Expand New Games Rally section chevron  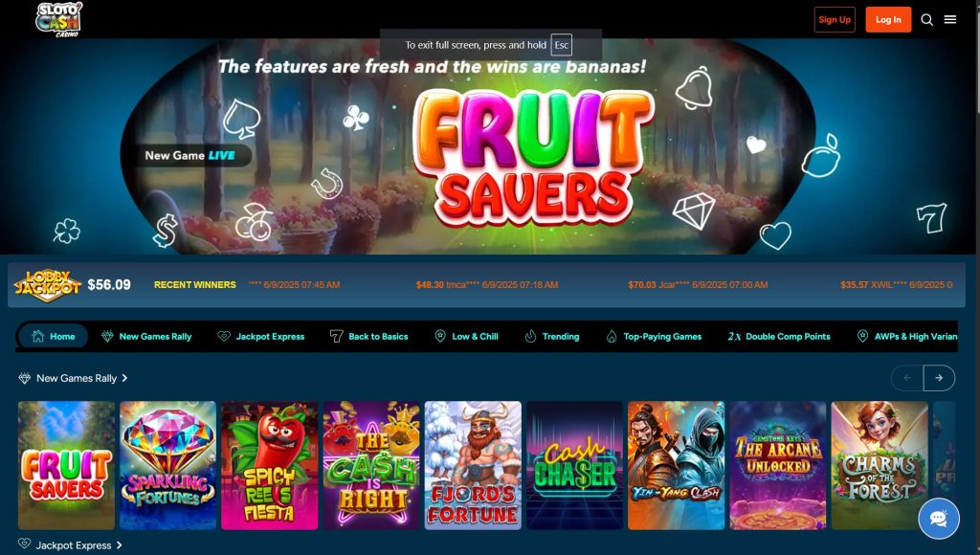(x=125, y=378)
